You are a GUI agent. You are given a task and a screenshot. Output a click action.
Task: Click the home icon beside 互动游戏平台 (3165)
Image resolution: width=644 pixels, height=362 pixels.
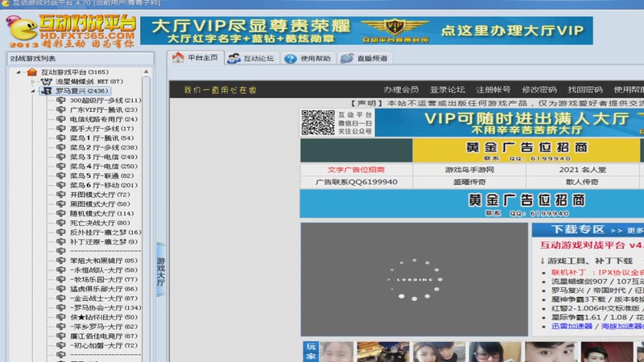pyautogui.click(x=32, y=72)
